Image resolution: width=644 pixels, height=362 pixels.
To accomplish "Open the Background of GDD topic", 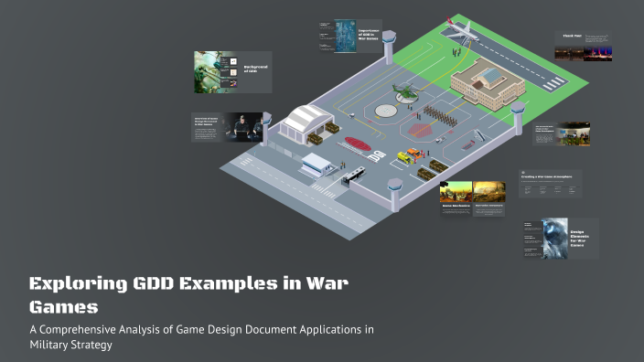I will (233, 72).
